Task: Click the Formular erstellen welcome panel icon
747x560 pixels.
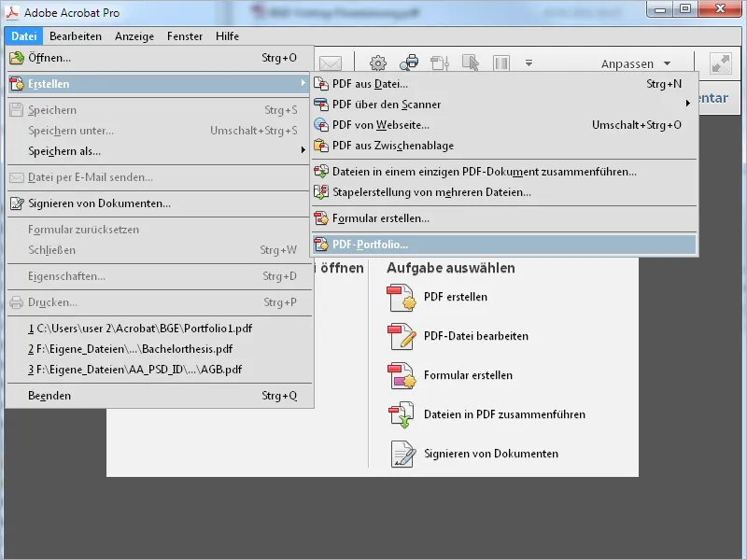Action: tap(402, 376)
